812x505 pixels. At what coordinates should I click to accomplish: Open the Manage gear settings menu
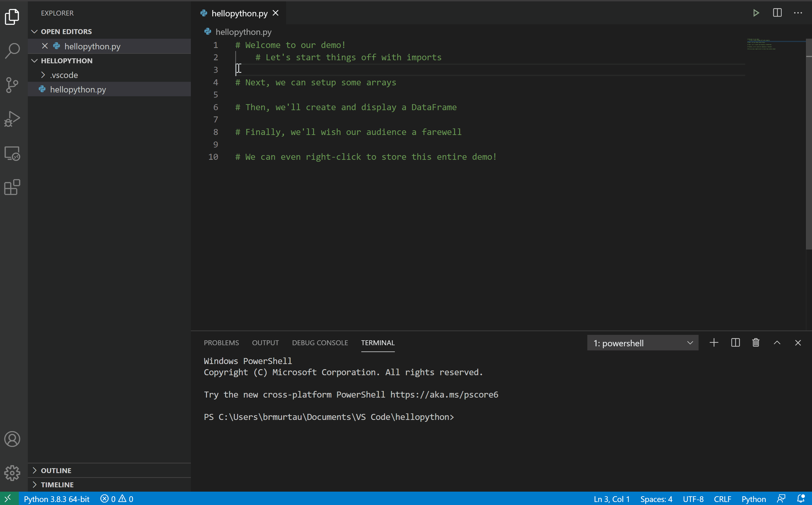point(12,473)
